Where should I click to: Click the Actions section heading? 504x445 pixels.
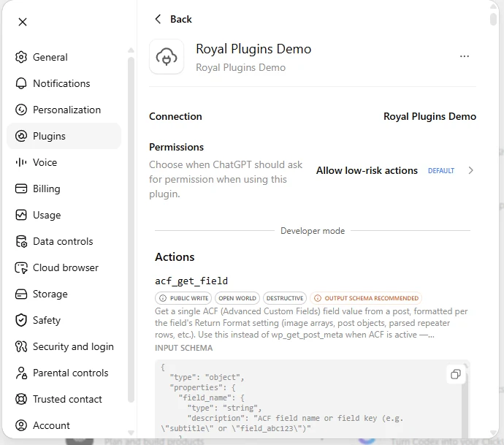(x=175, y=257)
